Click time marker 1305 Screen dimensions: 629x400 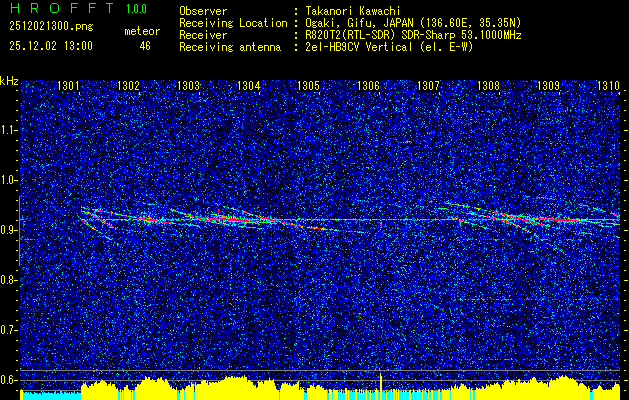click(x=308, y=85)
